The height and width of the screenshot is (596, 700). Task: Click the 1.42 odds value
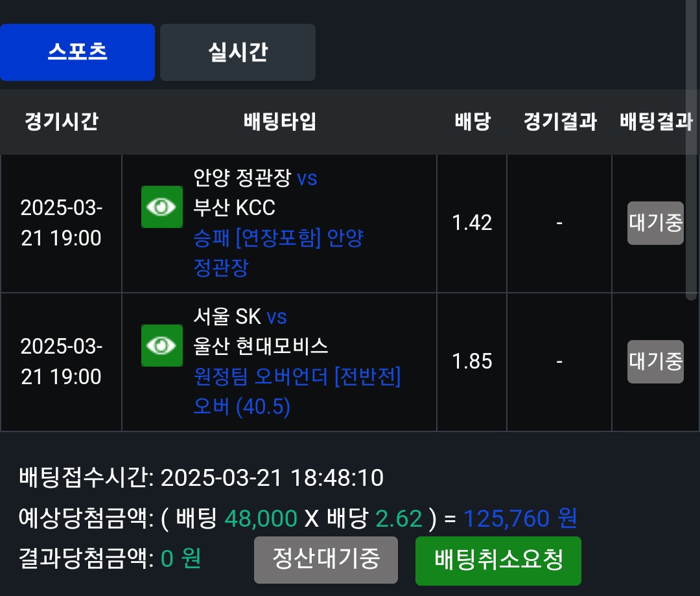coord(472,223)
